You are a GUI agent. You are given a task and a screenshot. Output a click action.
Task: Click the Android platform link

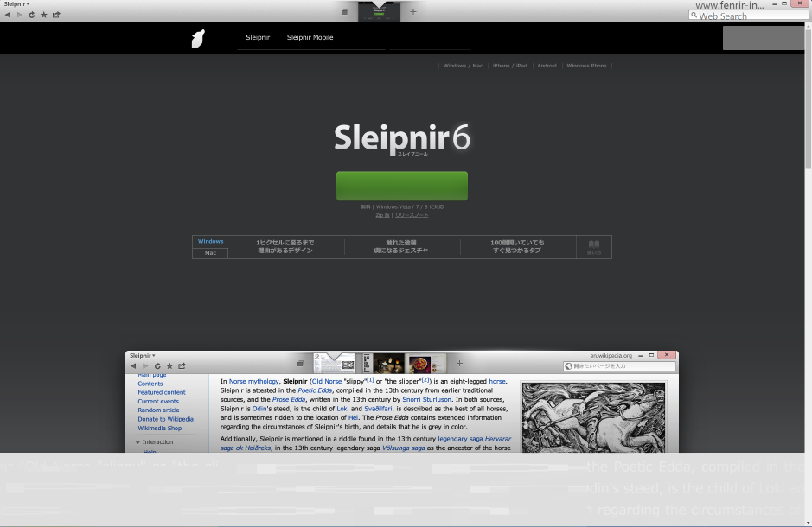click(x=547, y=66)
